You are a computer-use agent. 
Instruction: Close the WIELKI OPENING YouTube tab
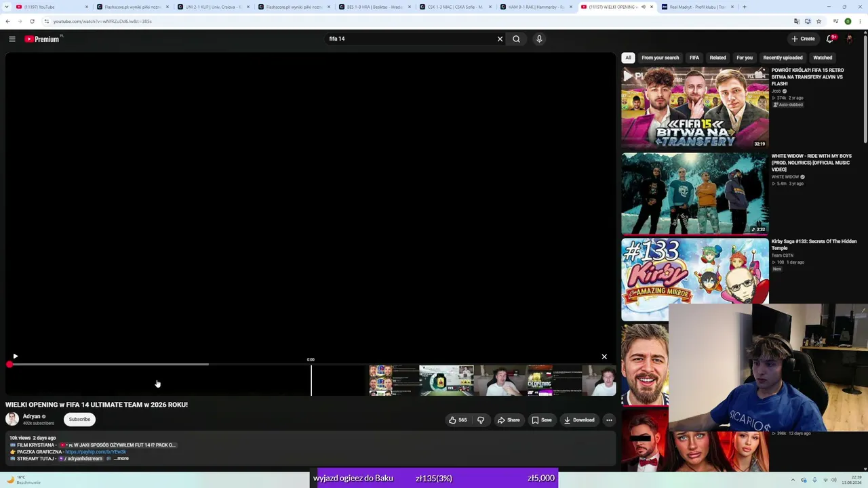pos(652,7)
